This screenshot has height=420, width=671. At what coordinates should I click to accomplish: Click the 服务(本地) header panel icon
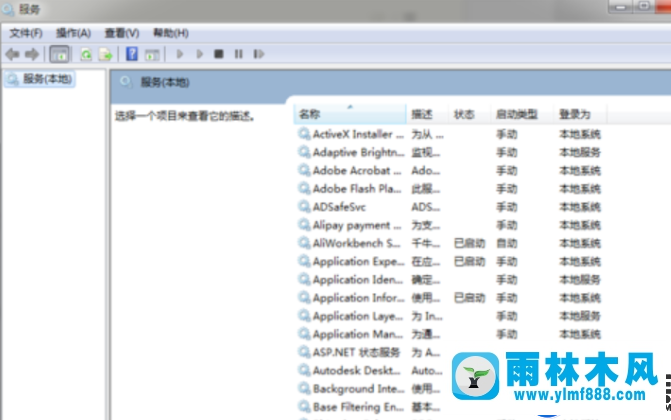pyautogui.click(x=126, y=82)
